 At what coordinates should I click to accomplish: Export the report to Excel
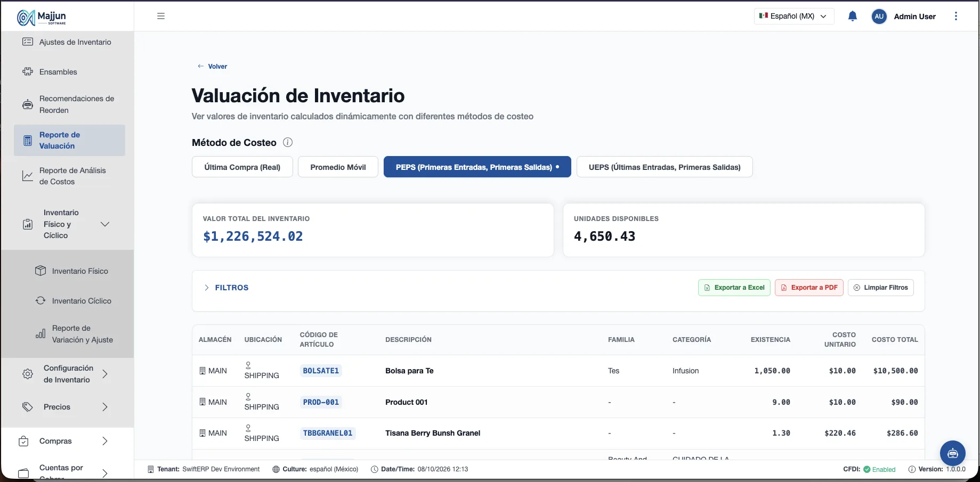pyautogui.click(x=734, y=288)
